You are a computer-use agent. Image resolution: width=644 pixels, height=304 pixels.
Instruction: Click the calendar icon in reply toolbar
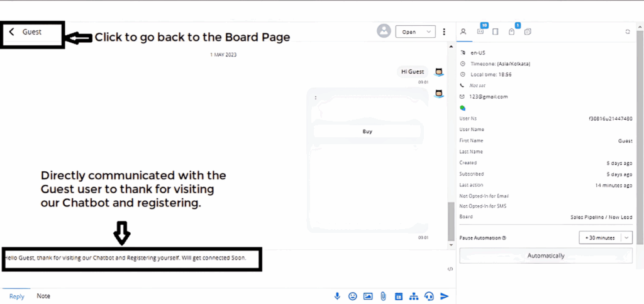point(398,296)
